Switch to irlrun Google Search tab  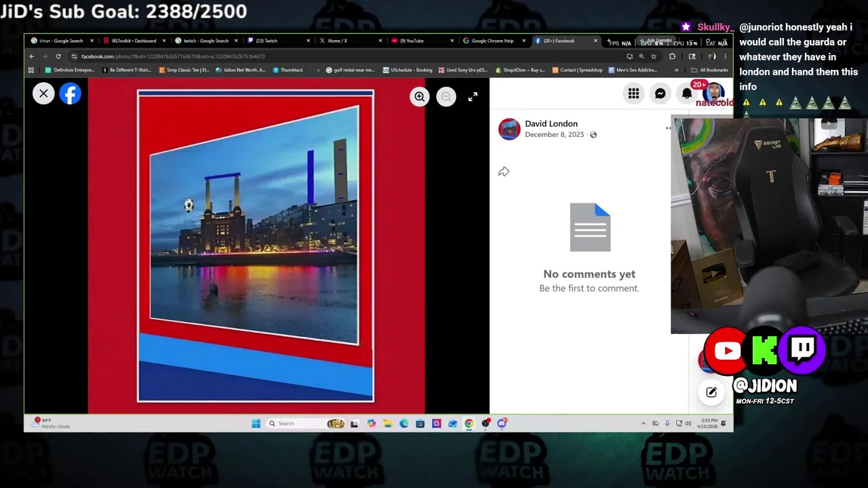tap(61, 41)
